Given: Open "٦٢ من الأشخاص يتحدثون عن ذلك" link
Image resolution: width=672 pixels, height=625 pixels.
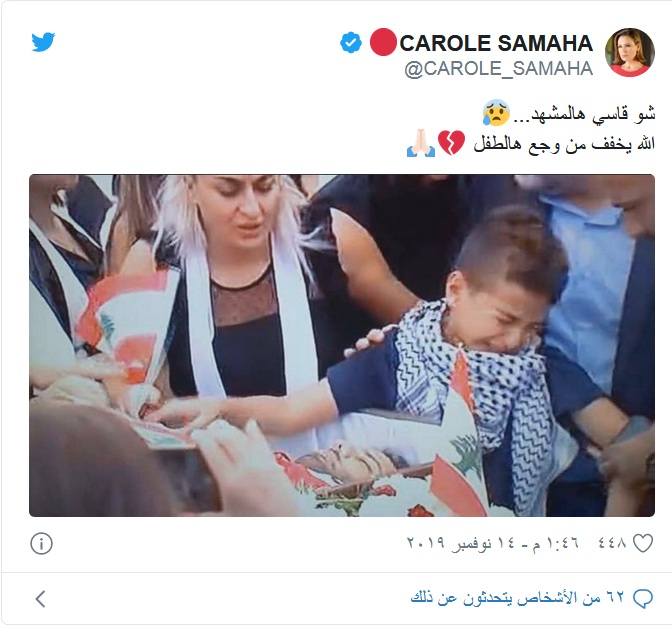Looking at the screenshot, I should point(517,598).
